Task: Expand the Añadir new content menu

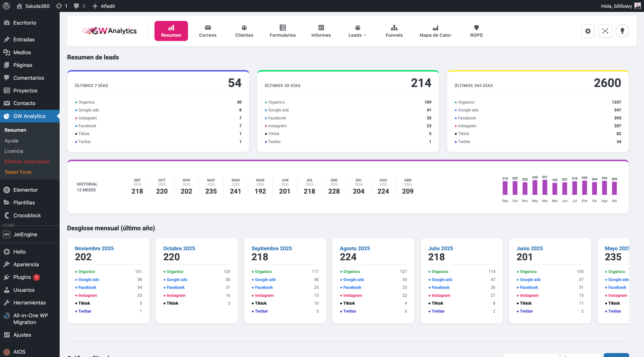Action: [104, 6]
